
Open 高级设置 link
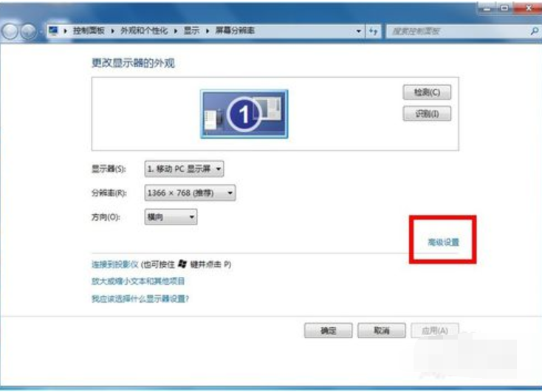(443, 242)
